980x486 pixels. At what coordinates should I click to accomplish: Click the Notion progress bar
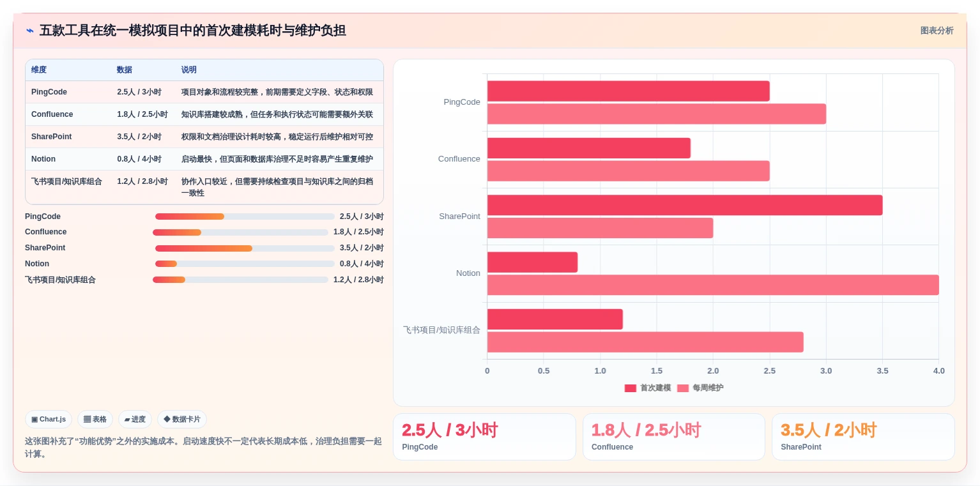pyautogui.click(x=245, y=264)
